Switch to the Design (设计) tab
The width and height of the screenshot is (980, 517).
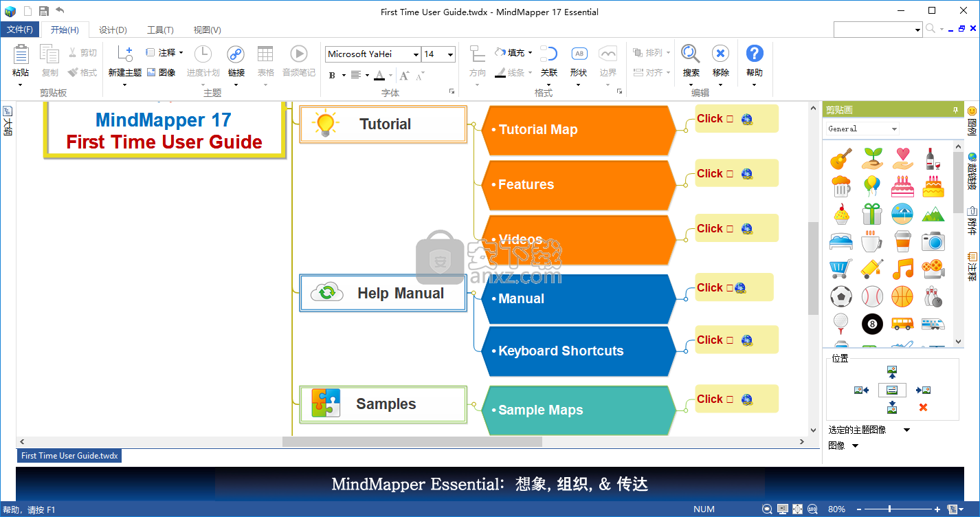tap(113, 30)
